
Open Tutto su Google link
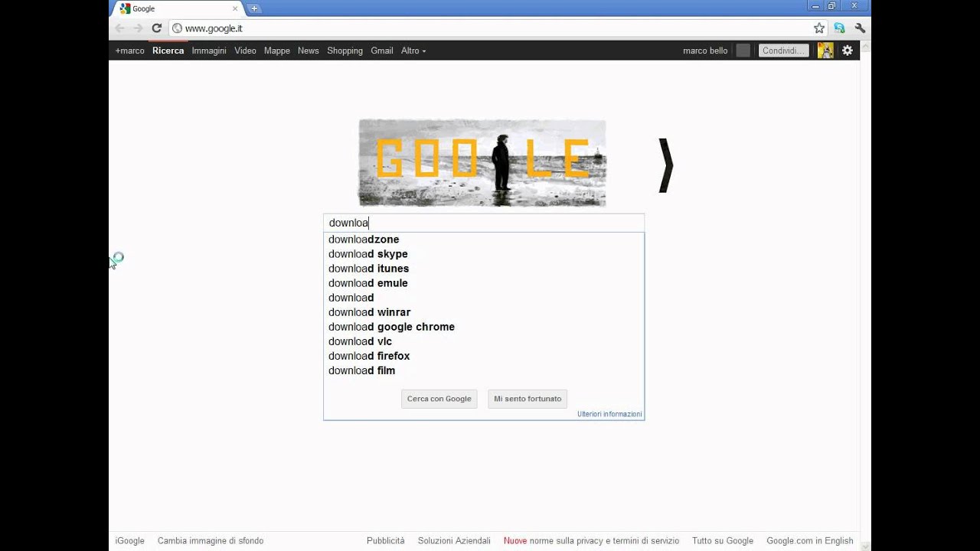[x=723, y=541]
